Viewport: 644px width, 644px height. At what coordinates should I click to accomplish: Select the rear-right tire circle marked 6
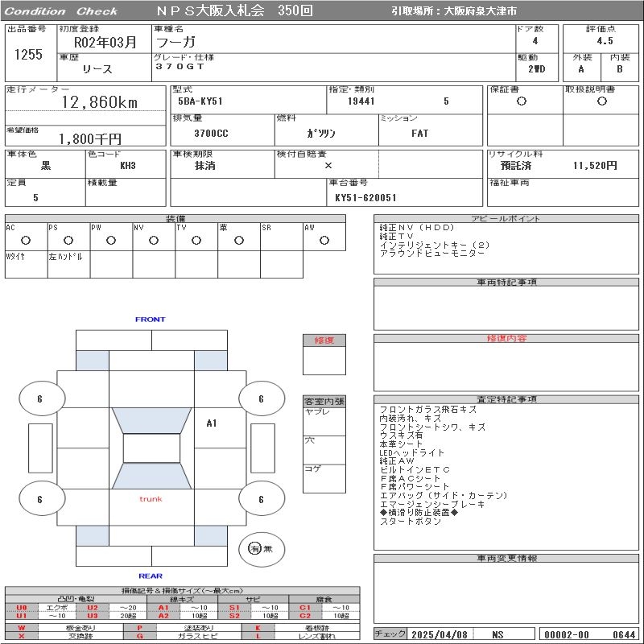[261, 499]
